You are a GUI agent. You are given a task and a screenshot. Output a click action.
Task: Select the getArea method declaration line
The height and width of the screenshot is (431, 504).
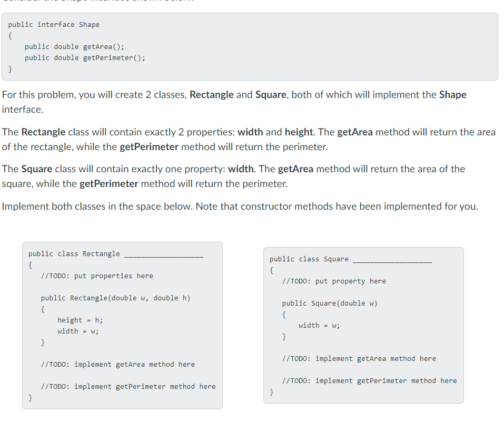73,46
